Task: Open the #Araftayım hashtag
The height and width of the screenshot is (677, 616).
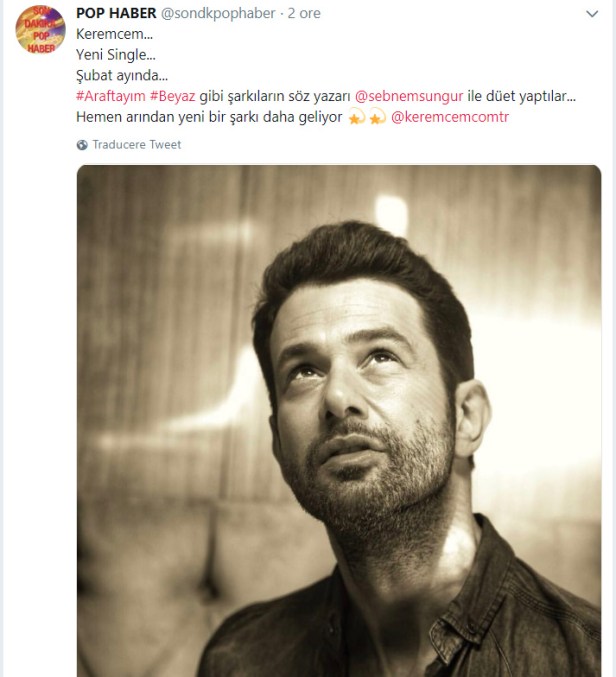Action: [x=109, y=98]
